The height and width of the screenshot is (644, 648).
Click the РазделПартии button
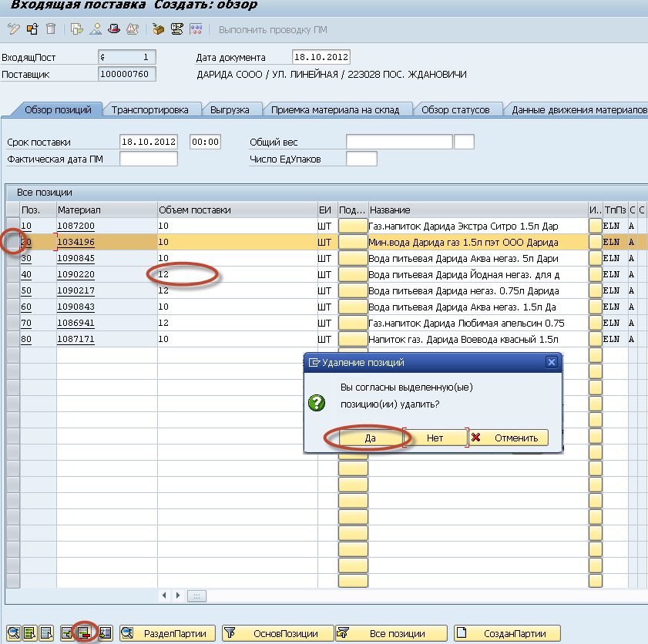[167, 633]
